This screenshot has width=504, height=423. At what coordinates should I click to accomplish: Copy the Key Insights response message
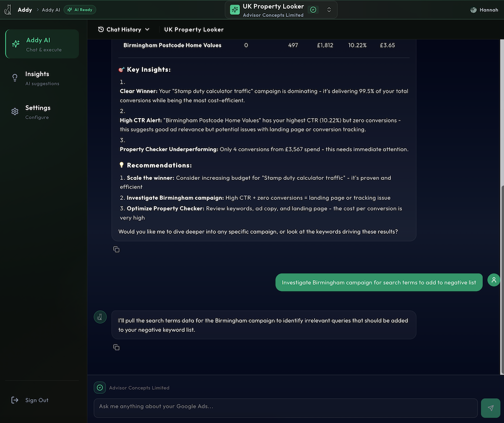116,250
